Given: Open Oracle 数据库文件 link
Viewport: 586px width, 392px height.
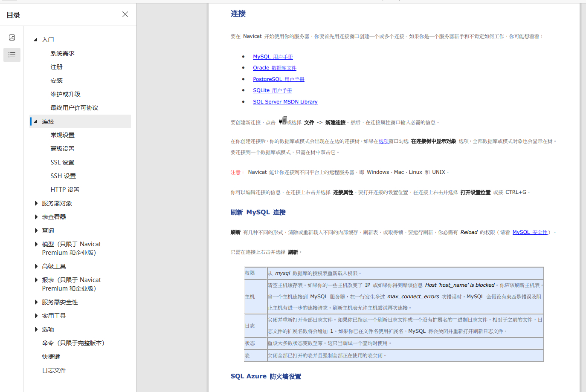Looking at the screenshot, I should pyautogui.click(x=275, y=68).
